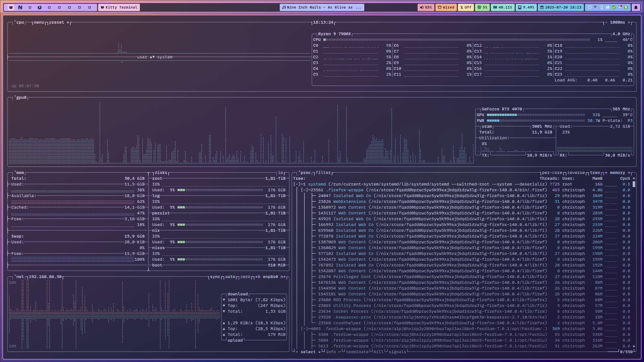
Task: Toggle tree view in proc panel
Action: click(595, 173)
